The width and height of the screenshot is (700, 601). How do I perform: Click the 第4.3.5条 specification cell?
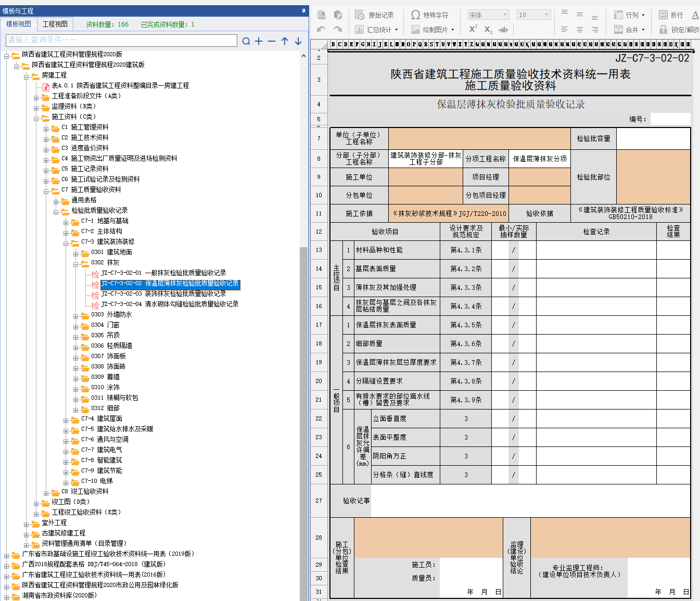[x=466, y=325]
